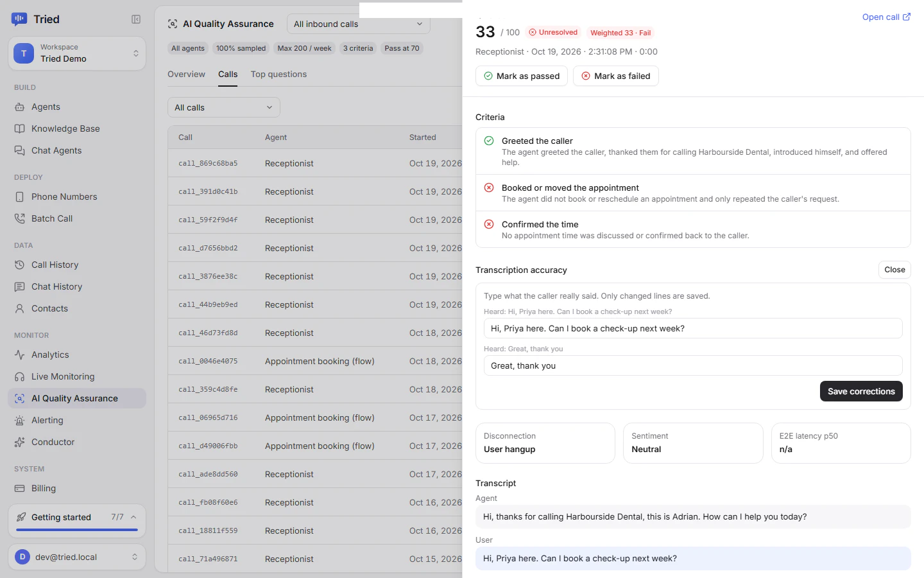Open the Workspace Tried Demo switcher
Screen dimensions: 924x578
(x=77, y=53)
